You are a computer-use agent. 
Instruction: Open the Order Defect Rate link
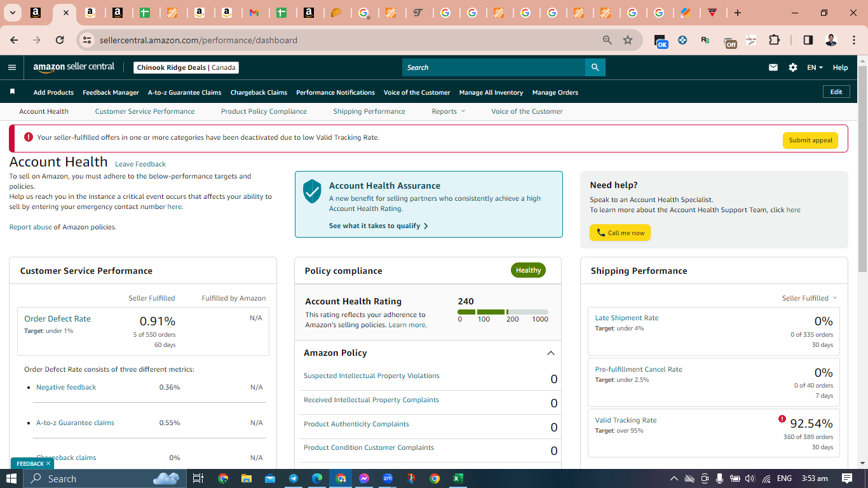(x=57, y=319)
